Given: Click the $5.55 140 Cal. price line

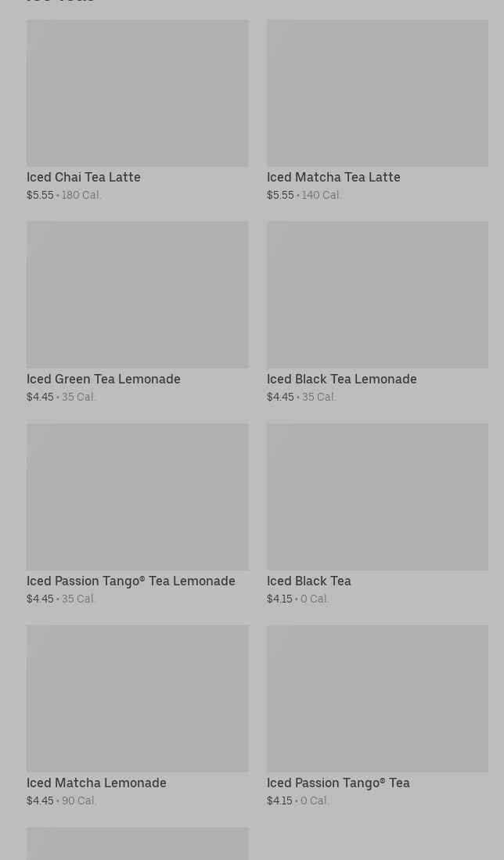Looking at the screenshot, I should [304, 195].
